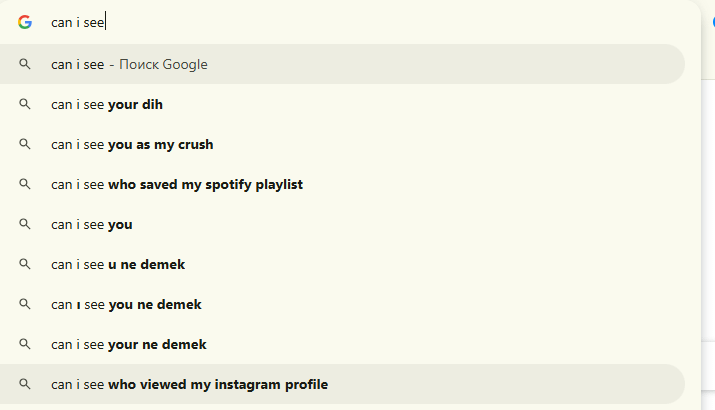Click magnifier icon beside 'u ne demek'
This screenshot has height=410, width=715.
pyautogui.click(x=25, y=264)
